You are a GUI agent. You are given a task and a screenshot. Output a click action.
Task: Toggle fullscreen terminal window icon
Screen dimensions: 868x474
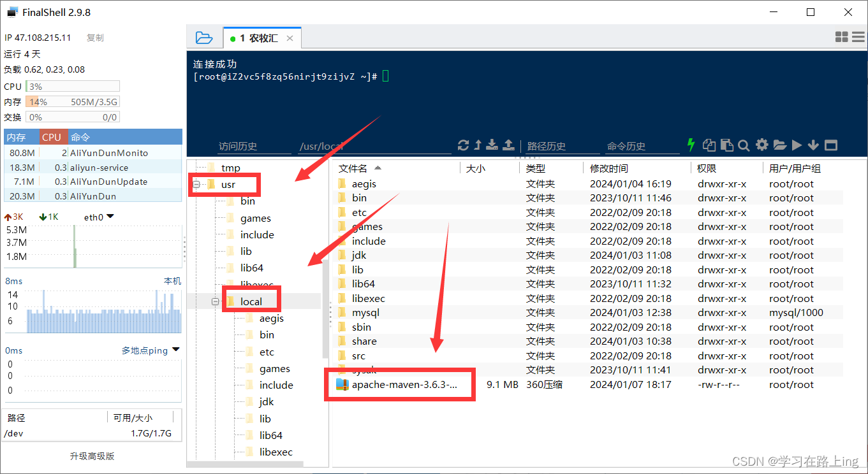coord(830,145)
